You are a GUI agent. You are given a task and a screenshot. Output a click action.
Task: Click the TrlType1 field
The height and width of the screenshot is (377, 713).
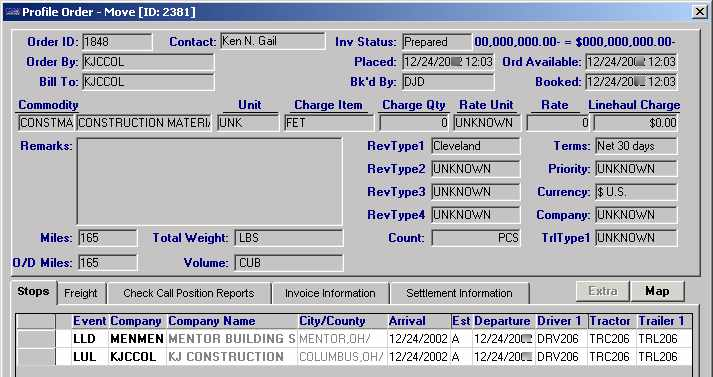pos(636,238)
